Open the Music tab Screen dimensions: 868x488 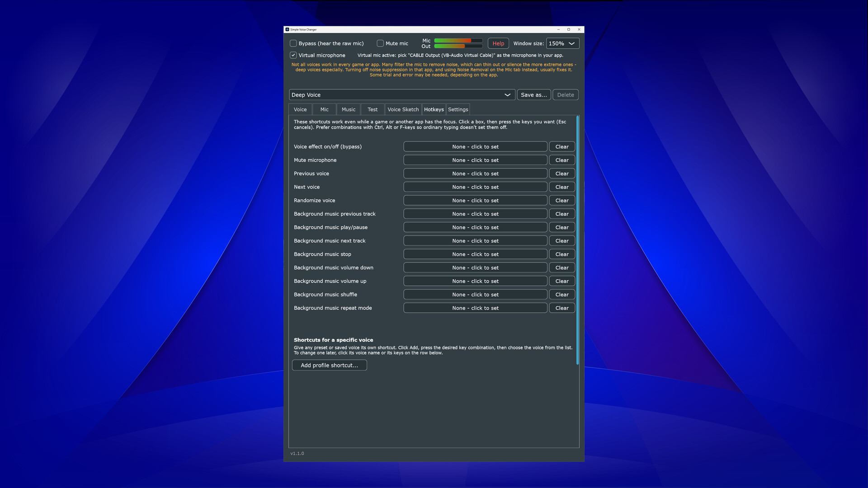pos(348,109)
